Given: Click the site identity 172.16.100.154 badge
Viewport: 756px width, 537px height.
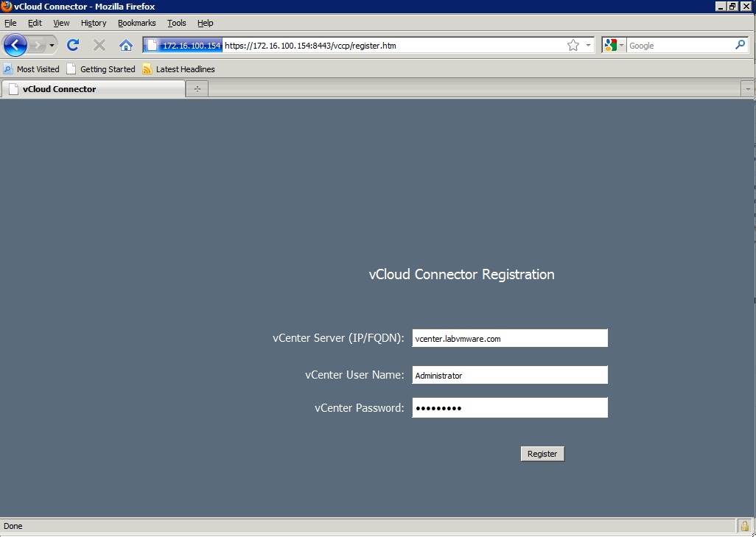Looking at the screenshot, I should point(183,46).
